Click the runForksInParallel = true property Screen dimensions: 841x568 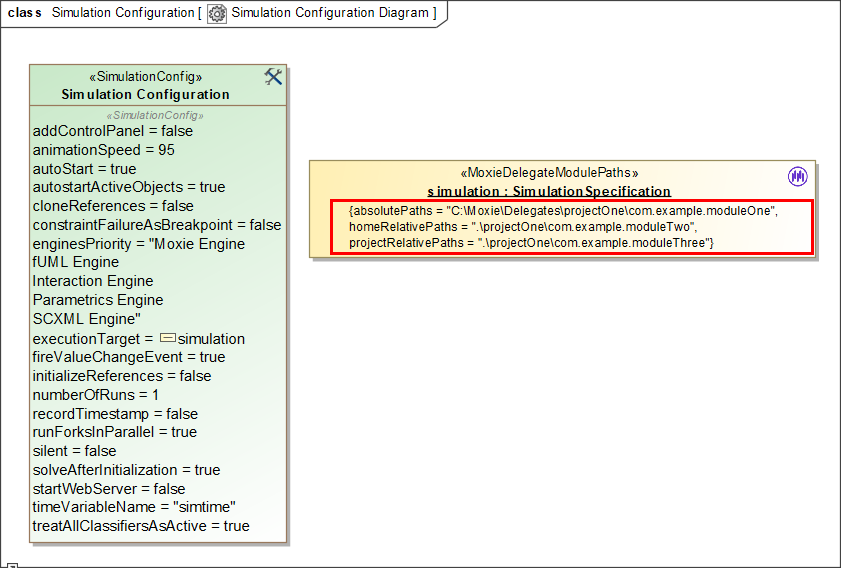click(x=115, y=432)
